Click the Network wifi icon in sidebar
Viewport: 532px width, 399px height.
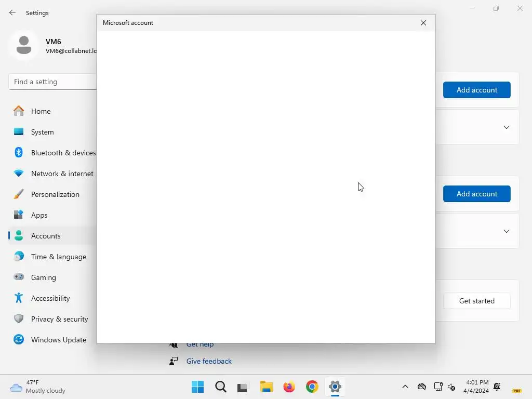(x=19, y=174)
